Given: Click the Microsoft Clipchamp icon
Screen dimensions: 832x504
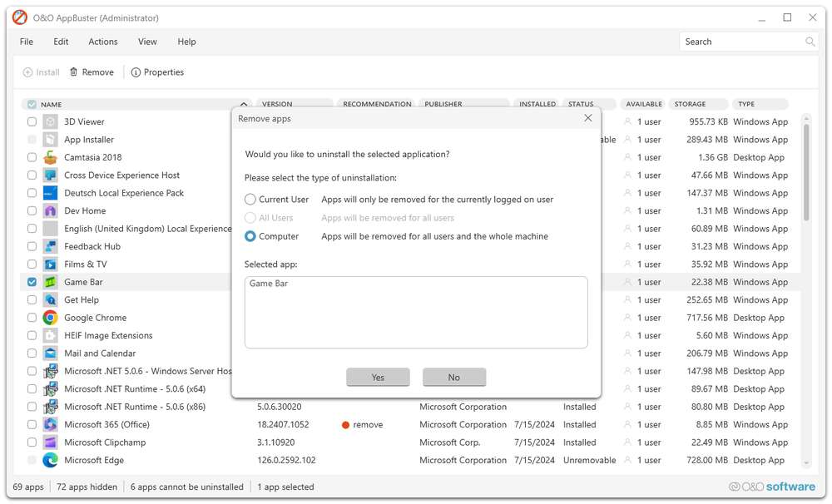Looking at the screenshot, I should tap(51, 442).
